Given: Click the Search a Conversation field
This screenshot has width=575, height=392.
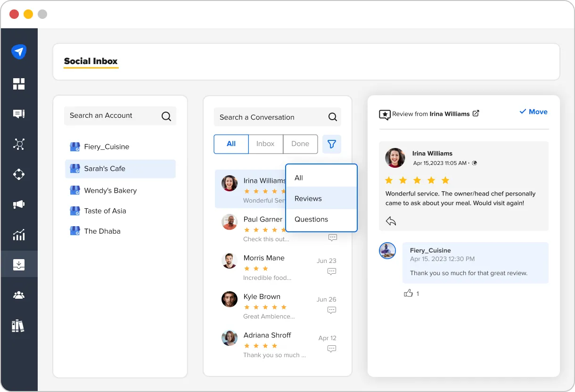Looking at the screenshot, I should (269, 117).
